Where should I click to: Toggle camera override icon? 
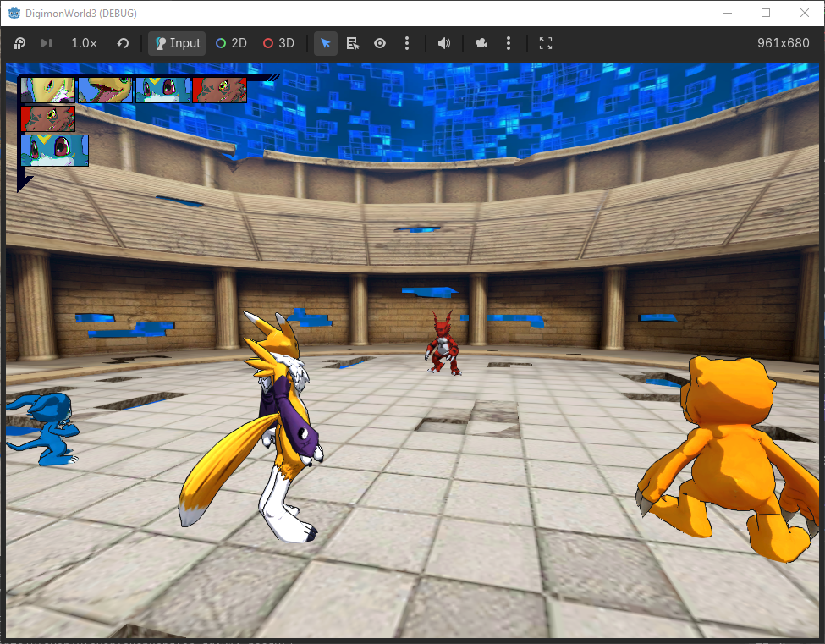[x=481, y=43]
